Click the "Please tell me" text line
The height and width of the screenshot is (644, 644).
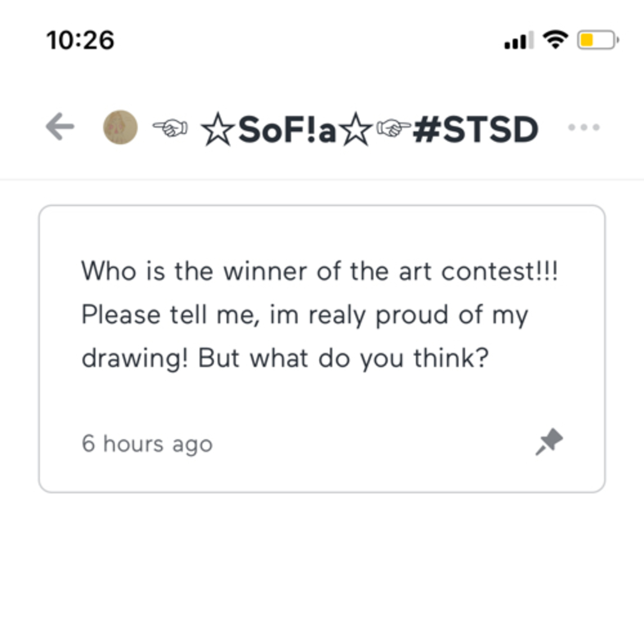pyautogui.click(x=305, y=315)
